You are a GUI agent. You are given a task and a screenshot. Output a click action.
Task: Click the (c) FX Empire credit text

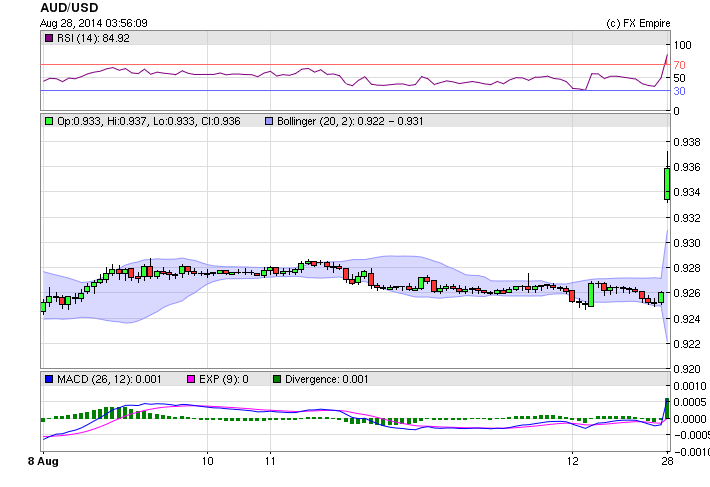point(638,23)
